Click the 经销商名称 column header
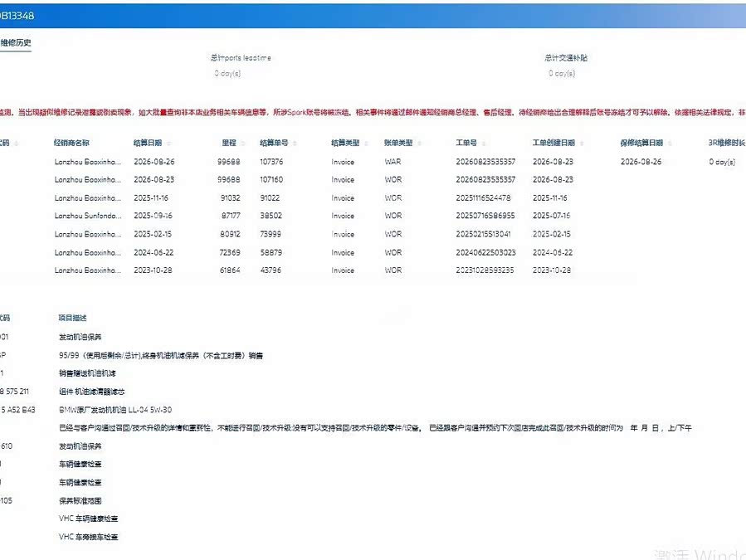 coord(71,143)
